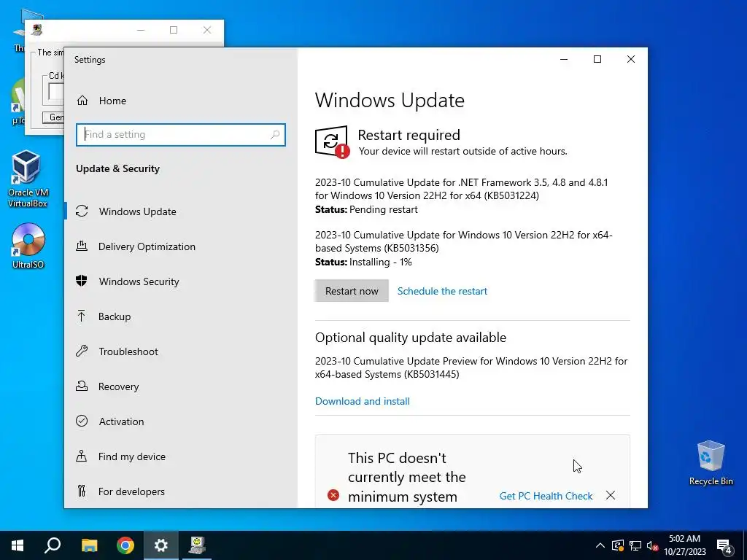Focus the Find a setting search box
Viewport: 747px width, 560px height.
181,135
